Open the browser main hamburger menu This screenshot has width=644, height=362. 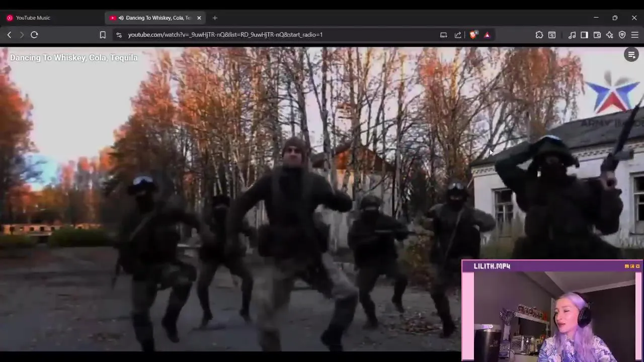click(x=635, y=35)
